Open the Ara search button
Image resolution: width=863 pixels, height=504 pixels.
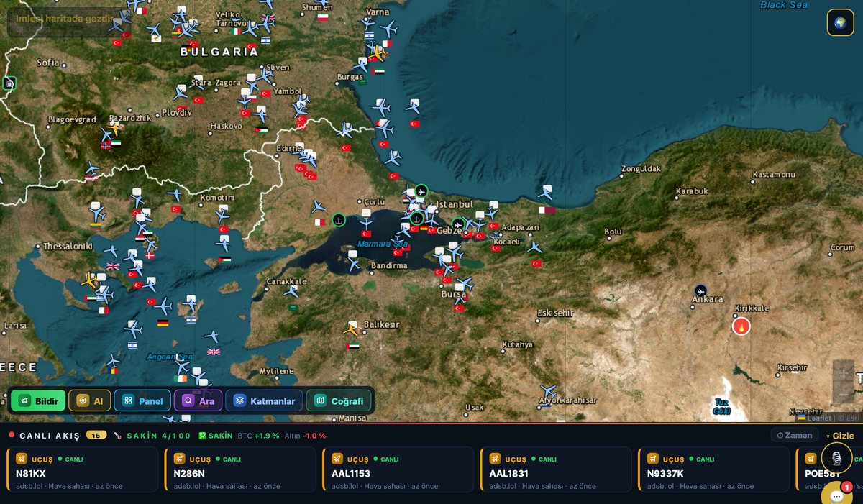click(x=198, y=400)
